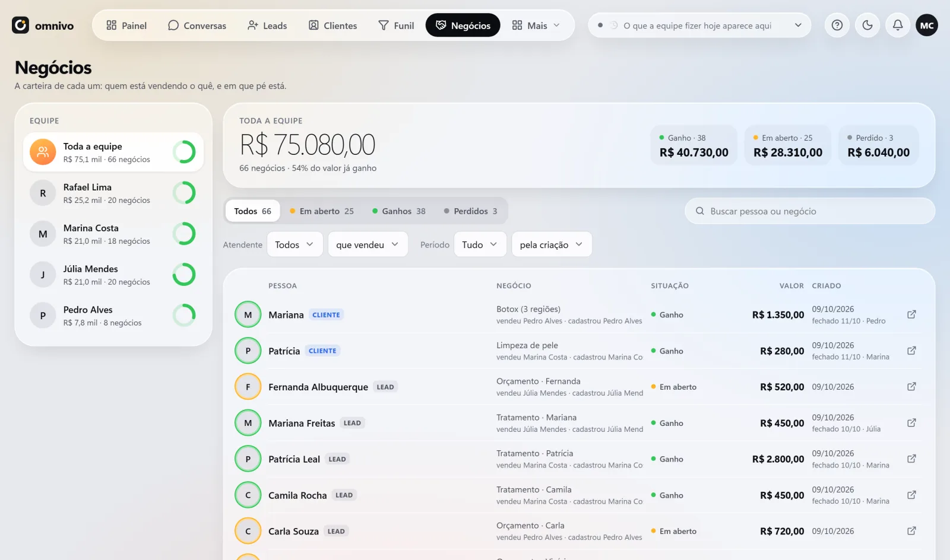
Task: Open external link icon for Carla Souza row
Action: tap(911, 531)
